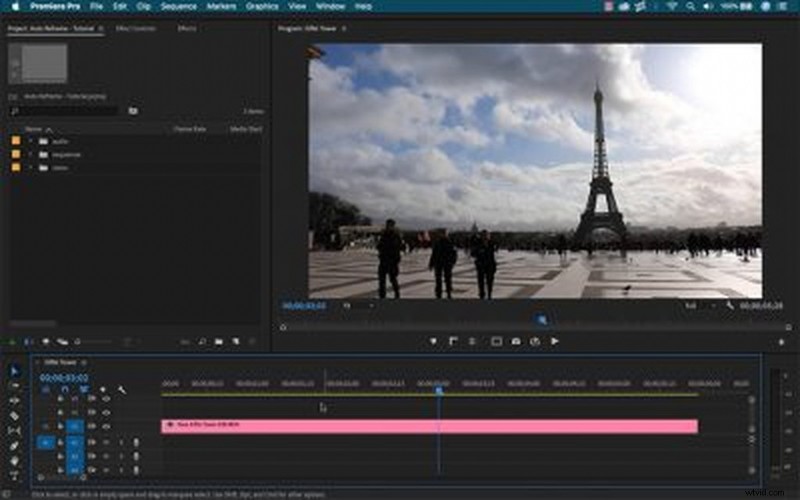Expand the video bin

tap(30, 168)
